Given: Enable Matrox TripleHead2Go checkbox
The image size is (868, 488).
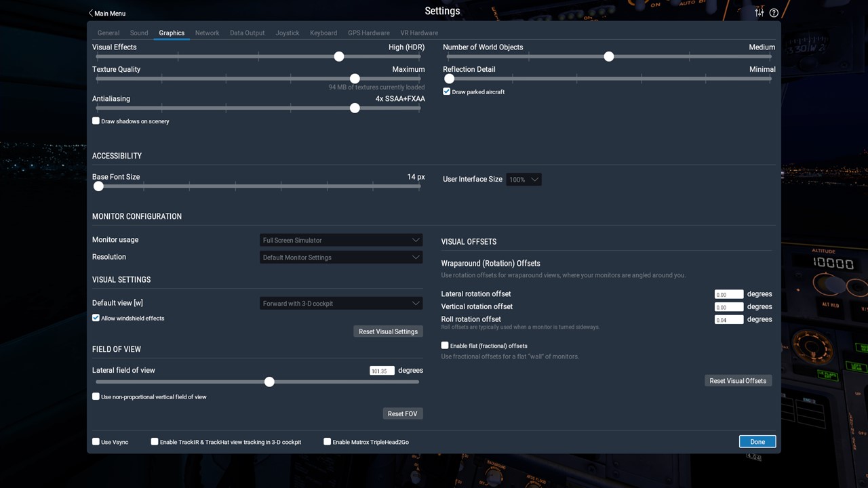Looking at the screenshot, I should pyautogui.click(x=328, y=442).
